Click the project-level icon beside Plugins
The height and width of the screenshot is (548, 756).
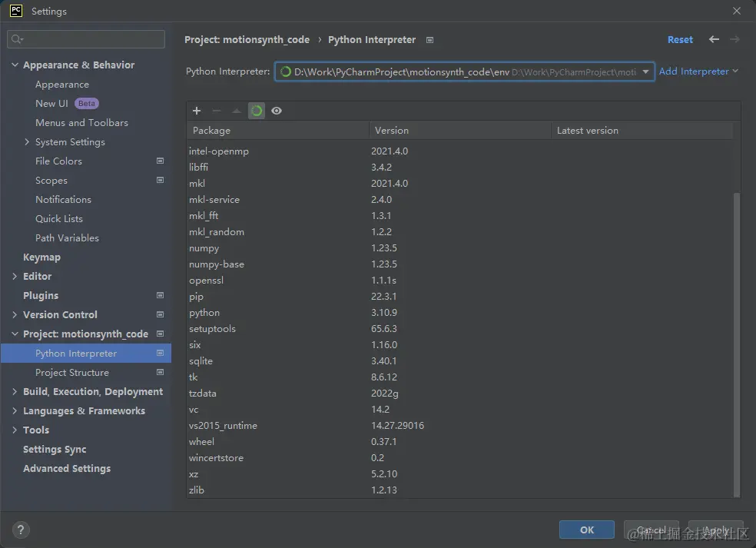[160, 295]
